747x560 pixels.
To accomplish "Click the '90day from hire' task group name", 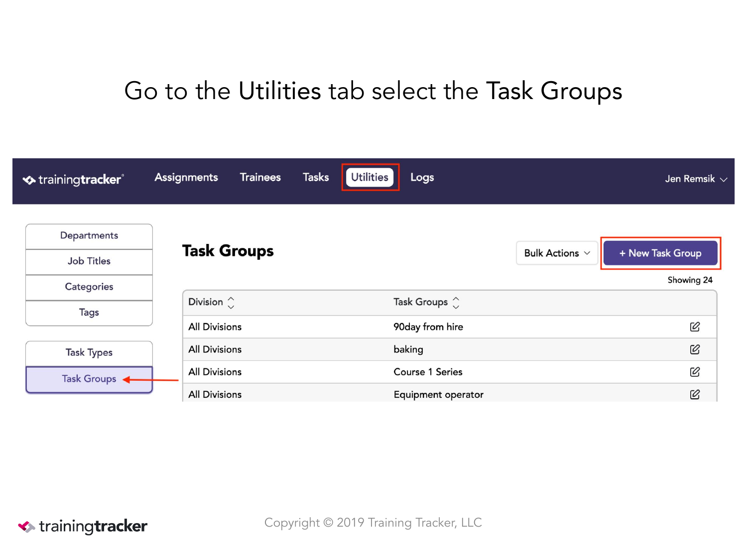I will (428, 327).
